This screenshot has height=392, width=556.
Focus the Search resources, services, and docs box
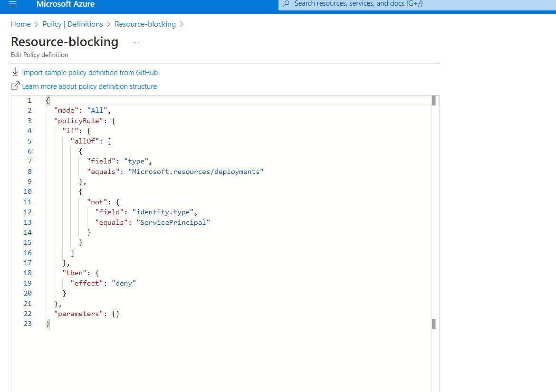(x=417, y=4)
